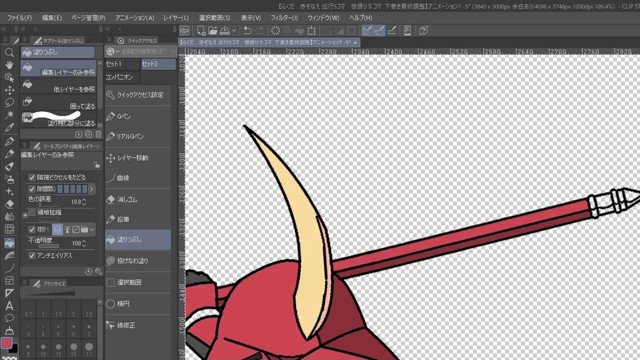Open the フィルター(I) menu

tap(284, 18)
